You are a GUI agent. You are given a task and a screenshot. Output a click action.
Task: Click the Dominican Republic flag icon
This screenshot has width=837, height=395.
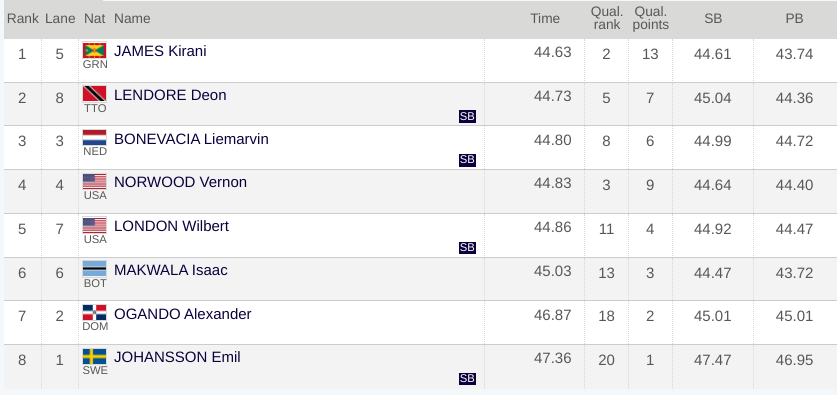(94, 313)
